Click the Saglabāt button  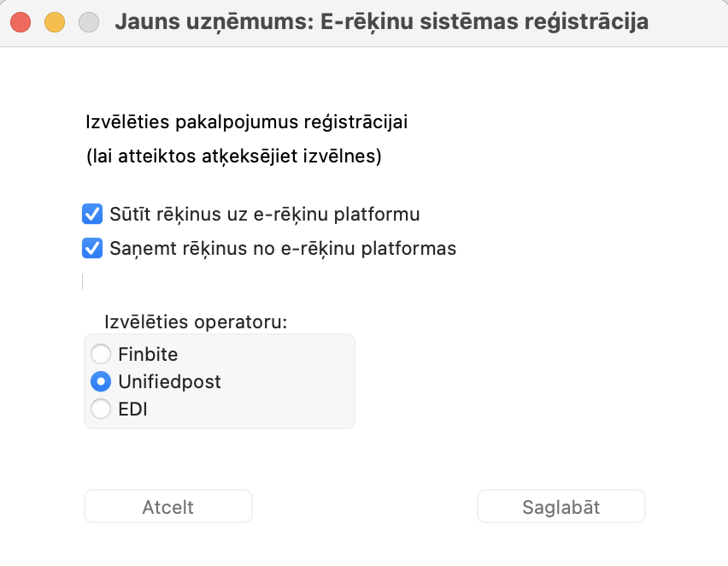(x=561, y=507)
